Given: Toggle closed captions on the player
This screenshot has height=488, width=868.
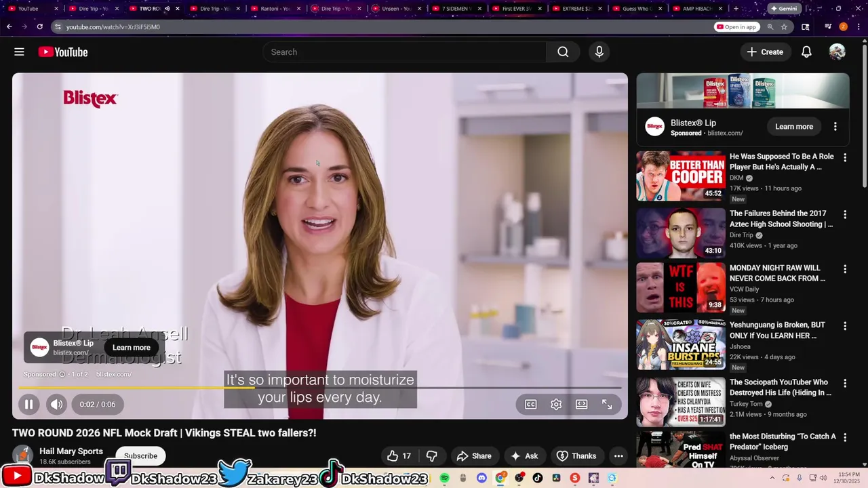Looking at the screenshot, I should click(530, 405).
